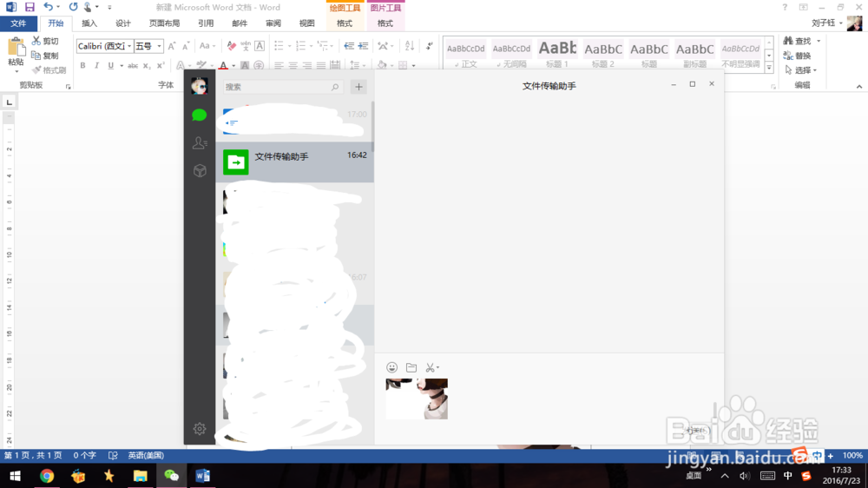
Task: Collapse the Word ribbon
Action: pos(859,87)
